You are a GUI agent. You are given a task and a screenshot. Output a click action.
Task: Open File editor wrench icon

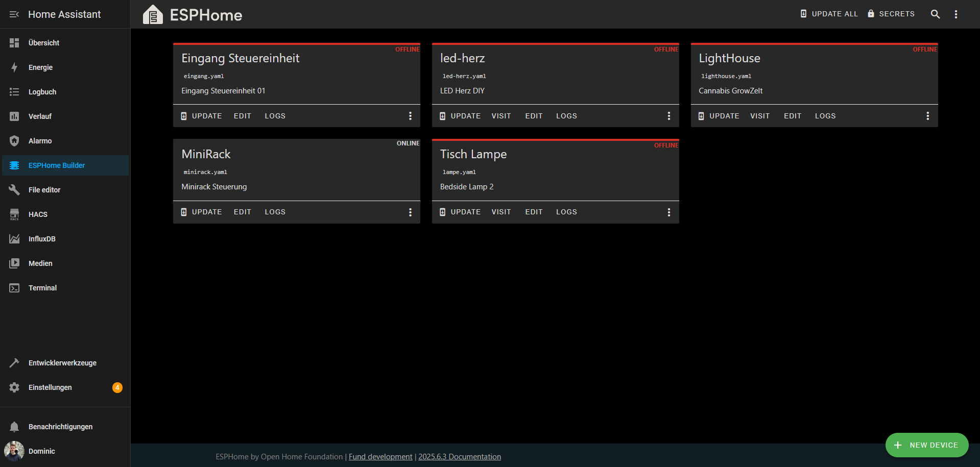pyautogui.click(x=14, y=190)
